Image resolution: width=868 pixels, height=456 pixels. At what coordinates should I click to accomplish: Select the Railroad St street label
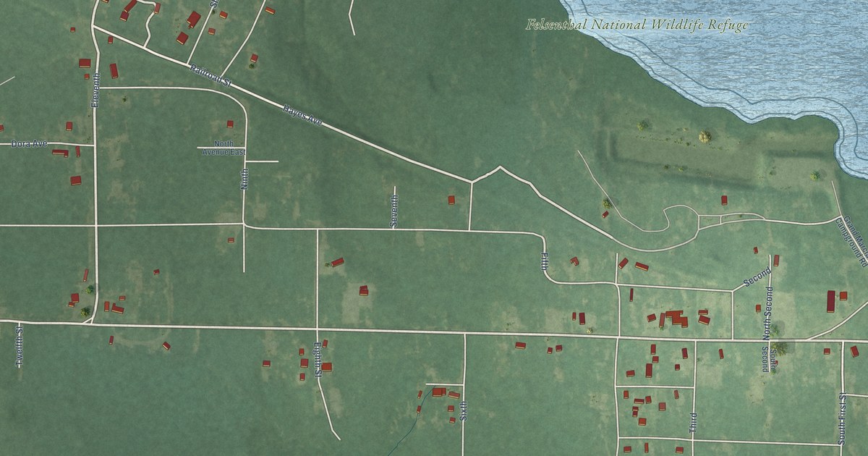coord(210,76)
